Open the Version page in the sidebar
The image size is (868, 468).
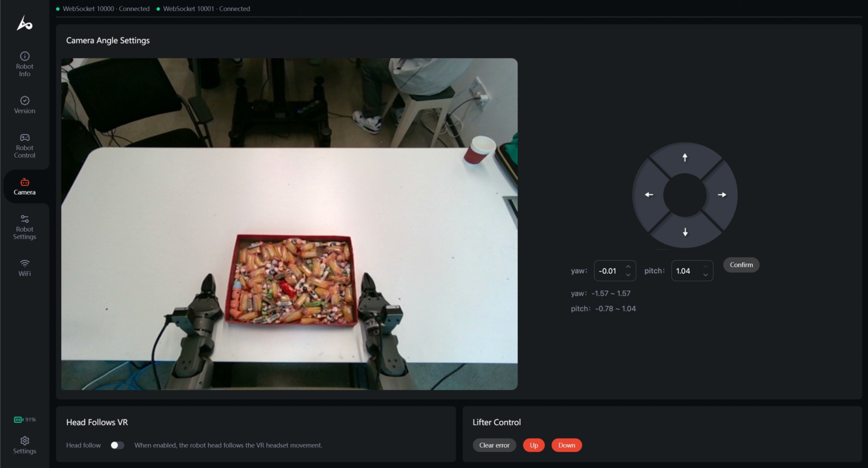click(24, 105)
